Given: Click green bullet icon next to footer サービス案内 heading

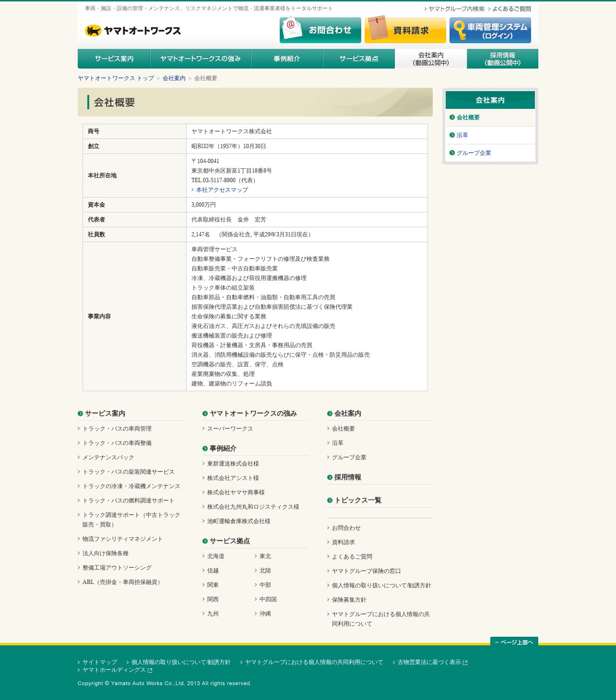Looking at the screenshot, I should 81,414.
